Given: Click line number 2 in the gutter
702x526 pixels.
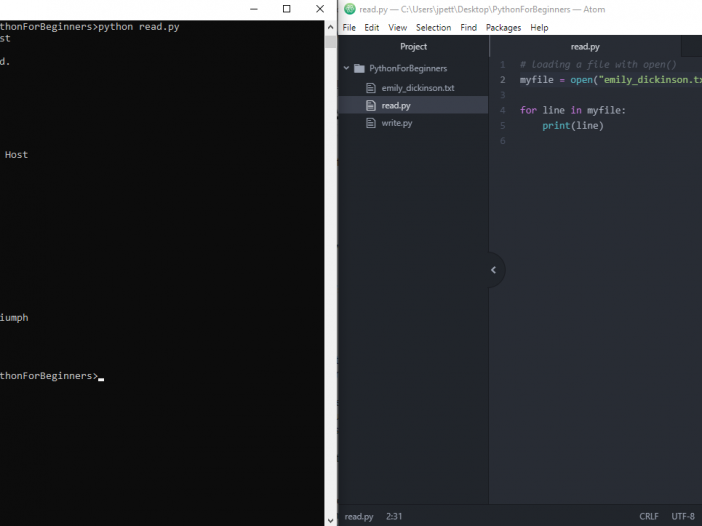Looking at the screenshot, I should [502, 80].
